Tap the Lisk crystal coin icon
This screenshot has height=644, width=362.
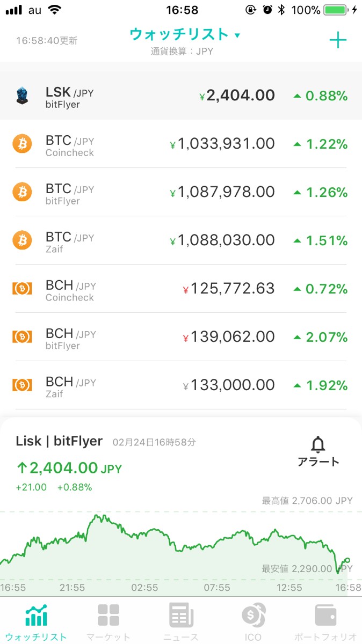22,96
